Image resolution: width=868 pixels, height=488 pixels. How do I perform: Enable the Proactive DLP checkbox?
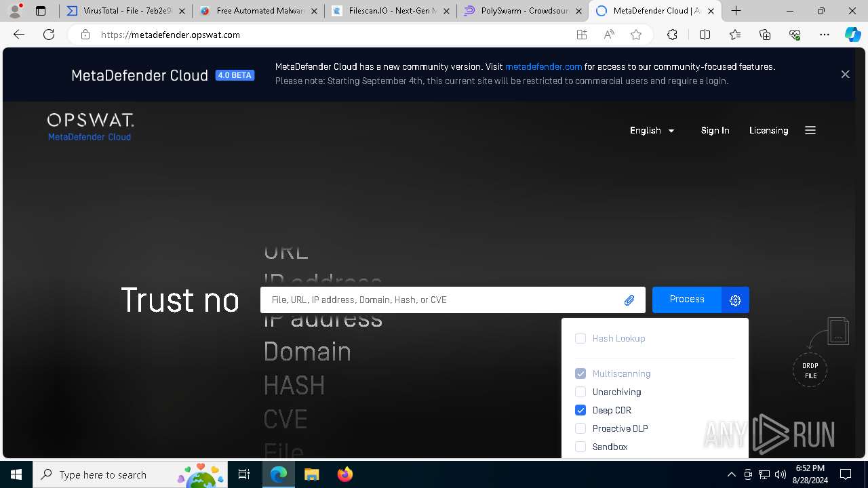pos(580,428)
